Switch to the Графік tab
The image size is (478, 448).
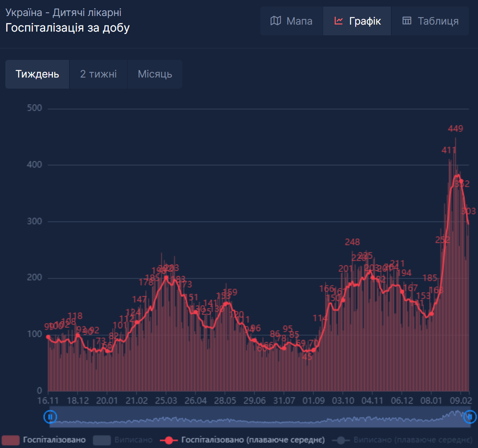(x=357, y=21)
